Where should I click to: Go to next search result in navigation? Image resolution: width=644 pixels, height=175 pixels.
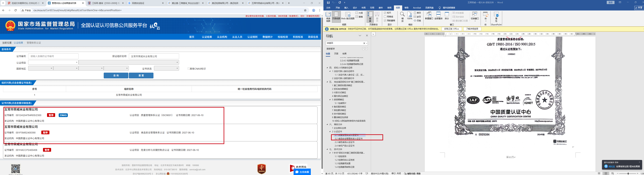[x=366, y=49]
